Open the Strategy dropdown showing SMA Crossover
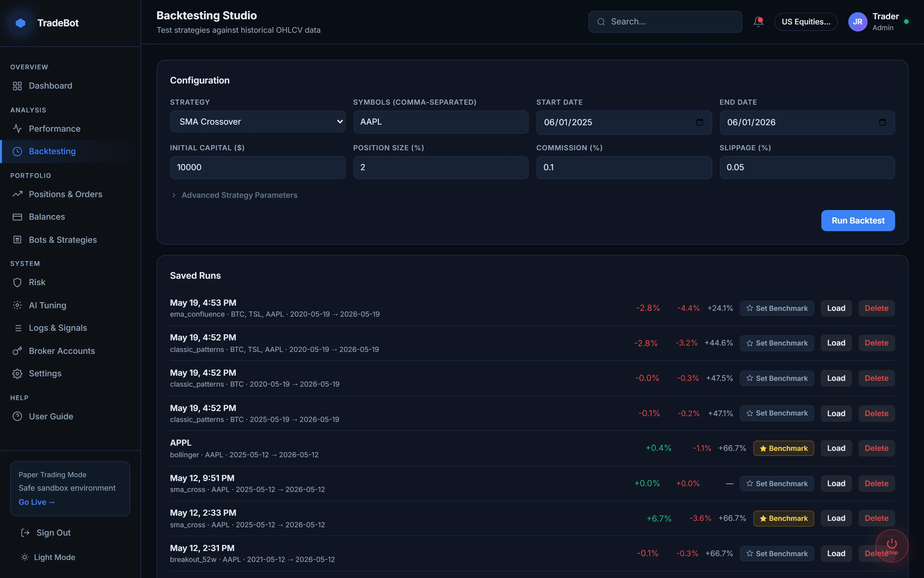 [x=258, y=122]
